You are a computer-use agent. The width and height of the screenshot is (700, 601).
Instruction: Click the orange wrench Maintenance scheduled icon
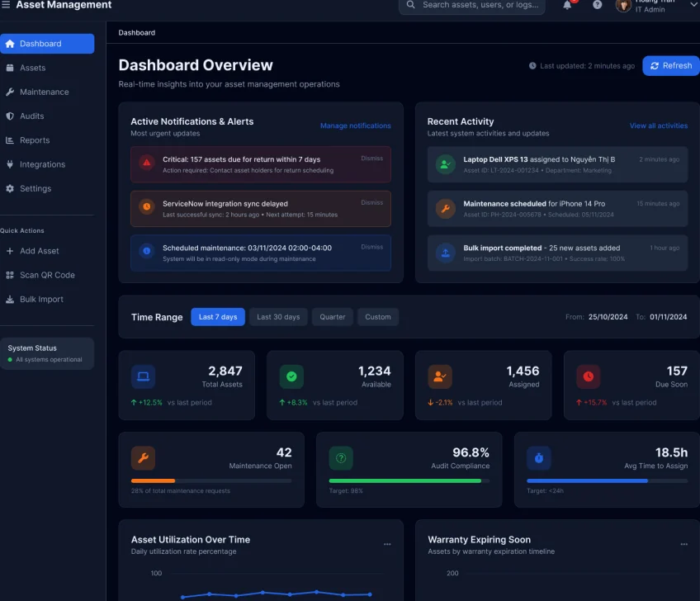pos(445,209)
